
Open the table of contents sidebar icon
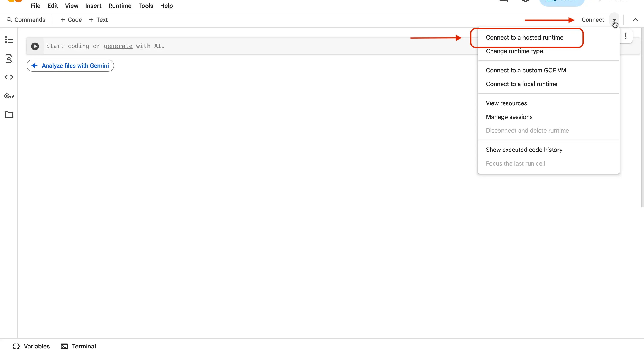point(9,40)
